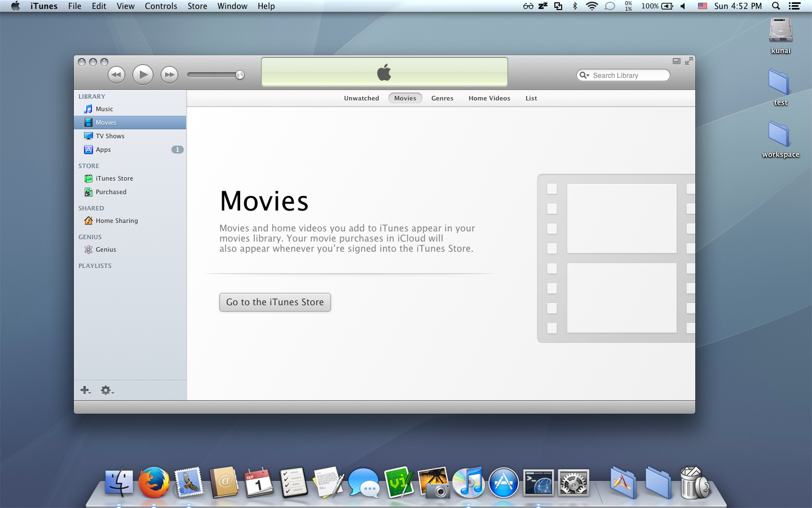The width and height of the screenshot is (812, 508).
Task: Open the File menu
Action: (x=74, y=6)
